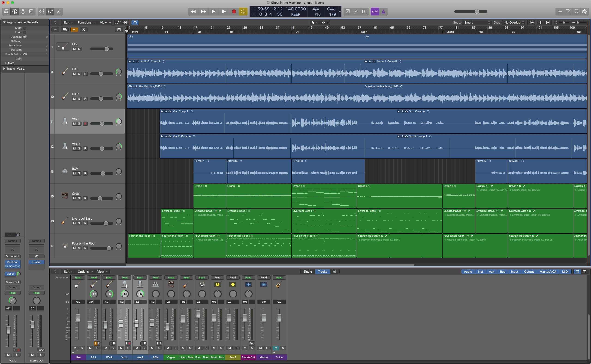Viewport: 591px width, 364px height.
Task: Click the red Record button
Action: (x=234, y=11)
